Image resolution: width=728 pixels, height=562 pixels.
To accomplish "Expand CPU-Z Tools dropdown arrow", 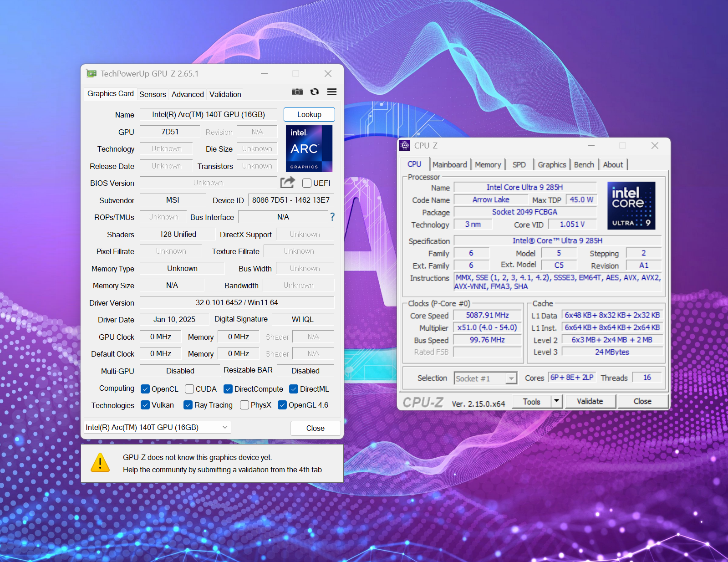I will [x=557, y=401].
